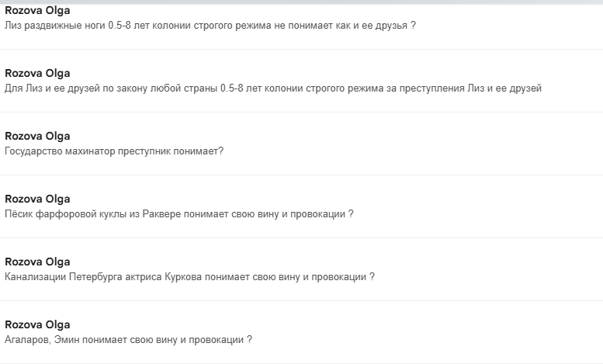The image size is (603, 364).
Task: Select the message starting 'Пёсик фарфоровой куклы'
Action: click(178, 214)
